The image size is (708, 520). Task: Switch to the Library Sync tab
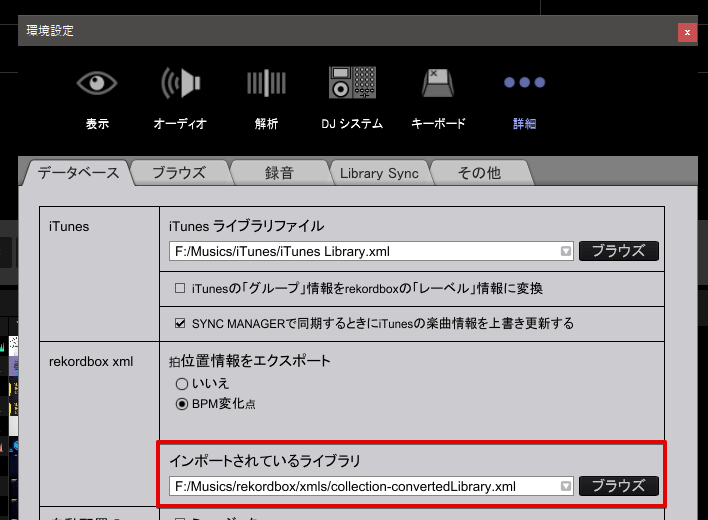click(x=379, y=173)
